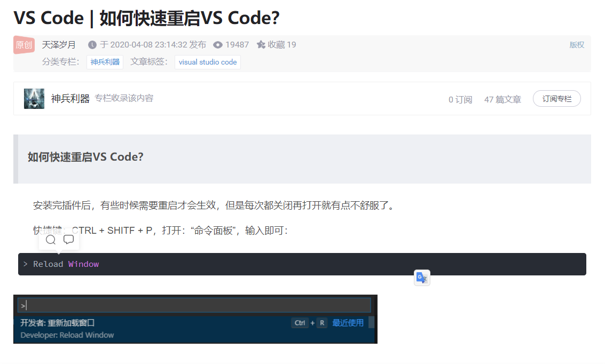Click the Reload Window code block

tap(302, 264)
